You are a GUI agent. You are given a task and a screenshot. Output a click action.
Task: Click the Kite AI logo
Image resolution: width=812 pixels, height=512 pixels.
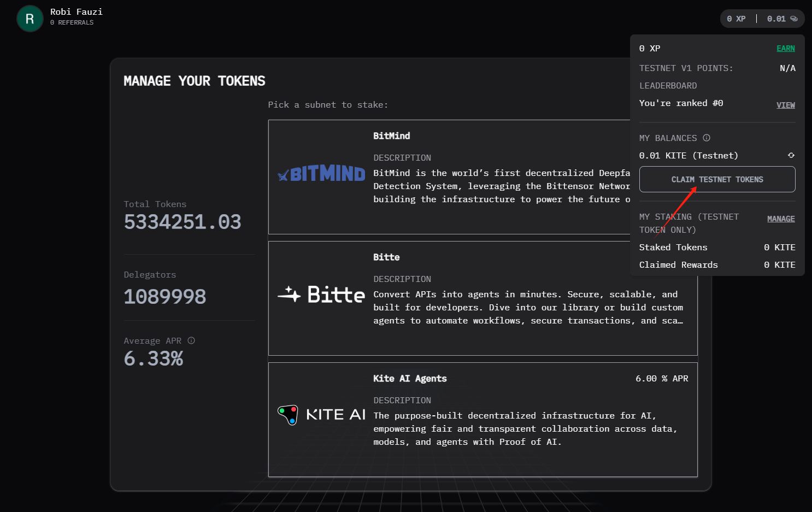click(x=321, y=415)
